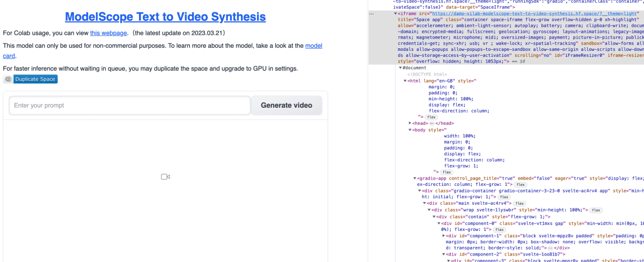Viewport: 644px width, 262px height.
Task: Collapse the #document node
Action: pyautogui.click(x=400, y=68)
